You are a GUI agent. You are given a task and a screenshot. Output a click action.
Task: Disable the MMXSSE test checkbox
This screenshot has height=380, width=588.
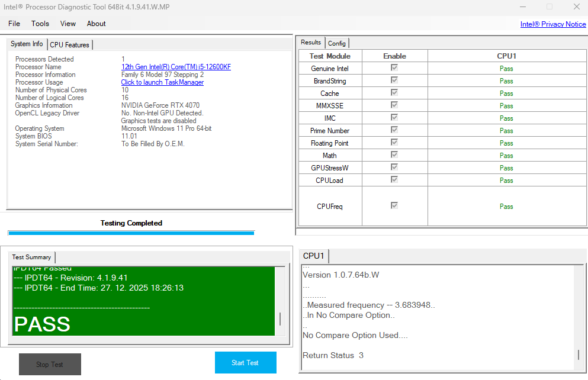(394, 105)
